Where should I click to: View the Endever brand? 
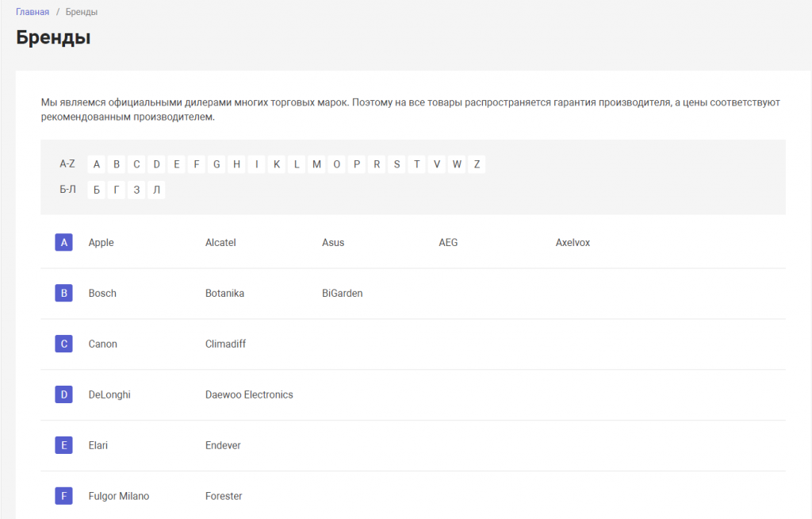point(223,445)
